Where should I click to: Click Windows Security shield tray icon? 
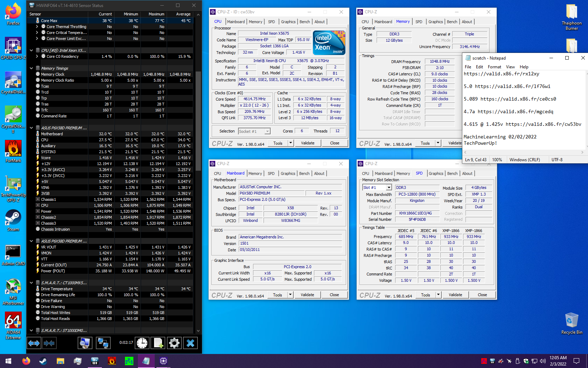click(x=526, y=361)
